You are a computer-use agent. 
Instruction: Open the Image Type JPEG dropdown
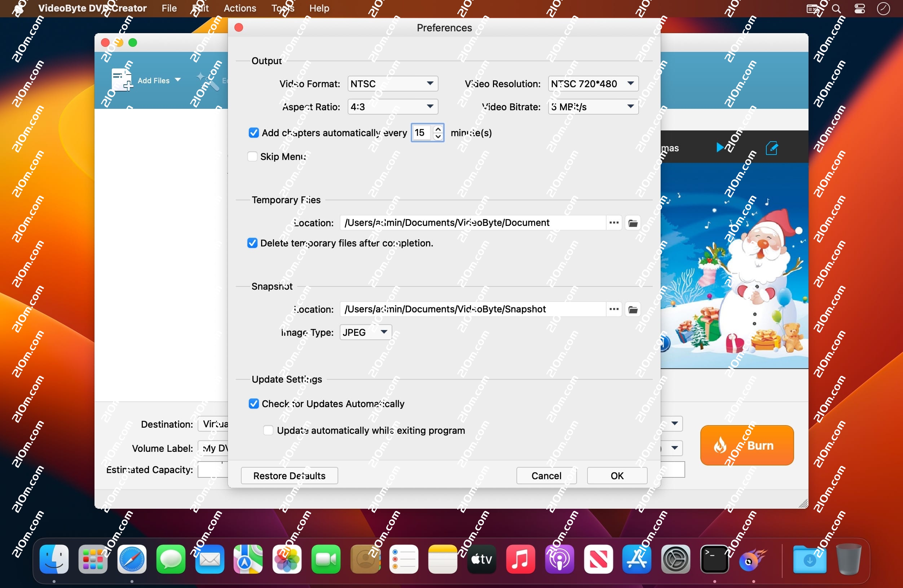[365, 333]
